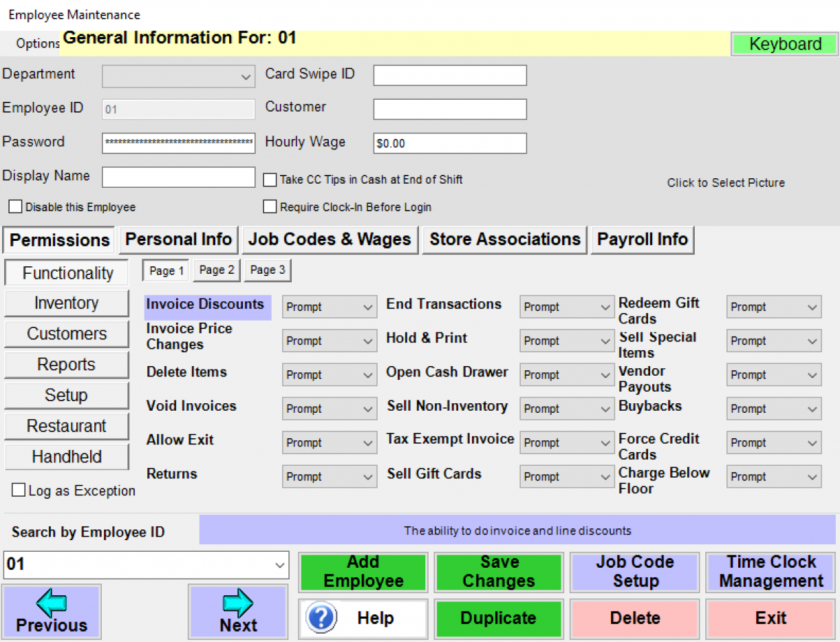This screenshot has width=840, height=642.
Task: Enable Take CC Tips in Cash at End of Shift
Action: [270, 180]
